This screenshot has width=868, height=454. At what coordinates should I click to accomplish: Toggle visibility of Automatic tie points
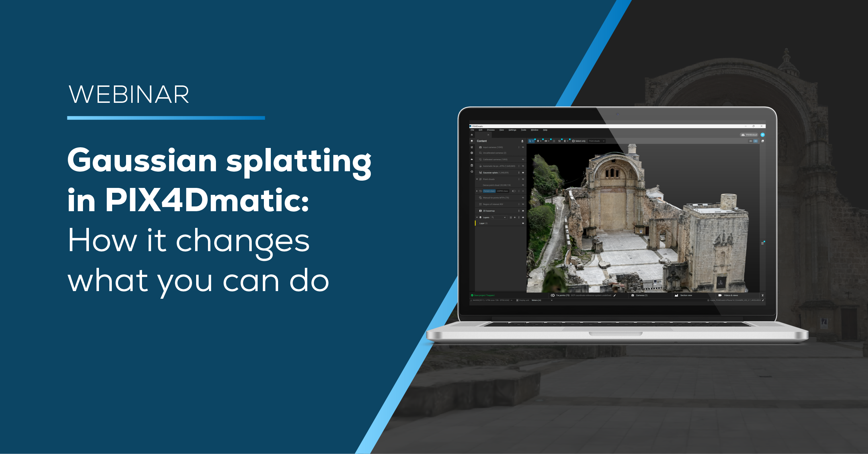pos(523,166)
